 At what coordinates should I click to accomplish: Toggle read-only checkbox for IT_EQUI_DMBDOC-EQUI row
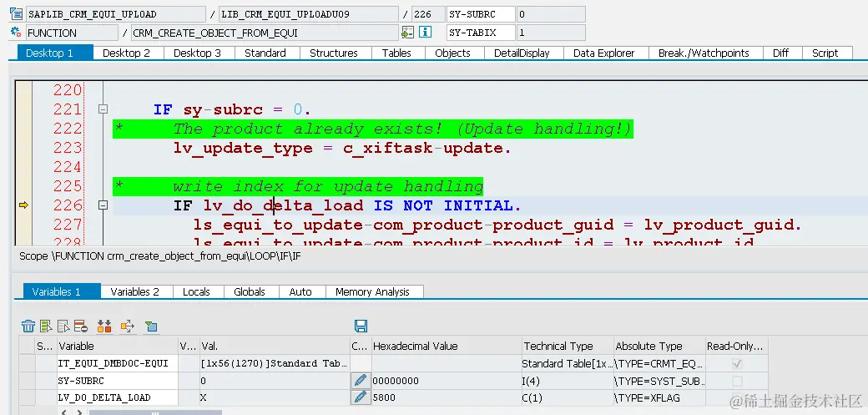(737, 364)
